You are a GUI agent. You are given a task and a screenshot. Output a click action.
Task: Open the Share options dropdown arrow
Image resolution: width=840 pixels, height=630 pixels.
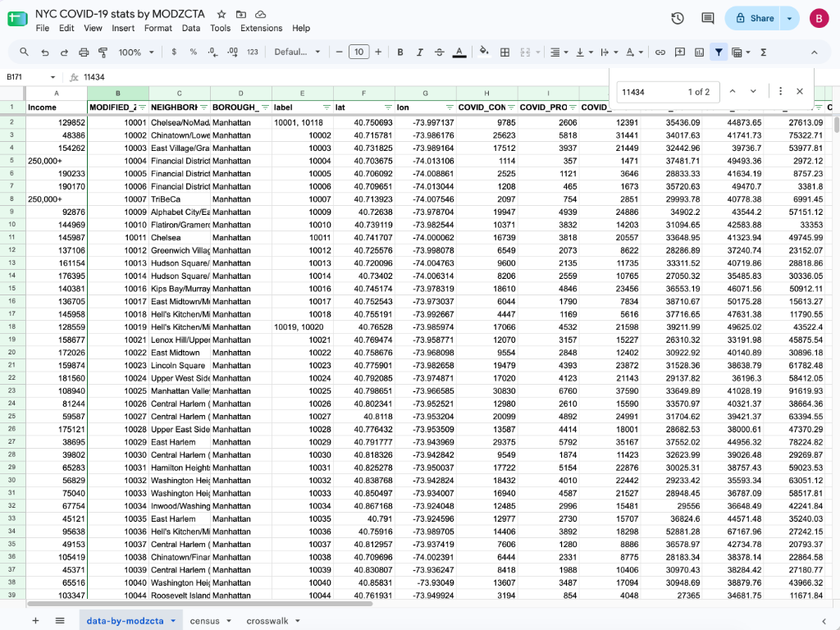tap(790, 18)
